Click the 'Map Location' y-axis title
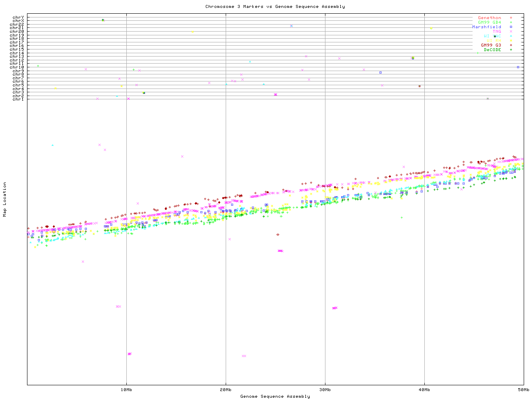532x399 pixels. [x=5, y=199]
